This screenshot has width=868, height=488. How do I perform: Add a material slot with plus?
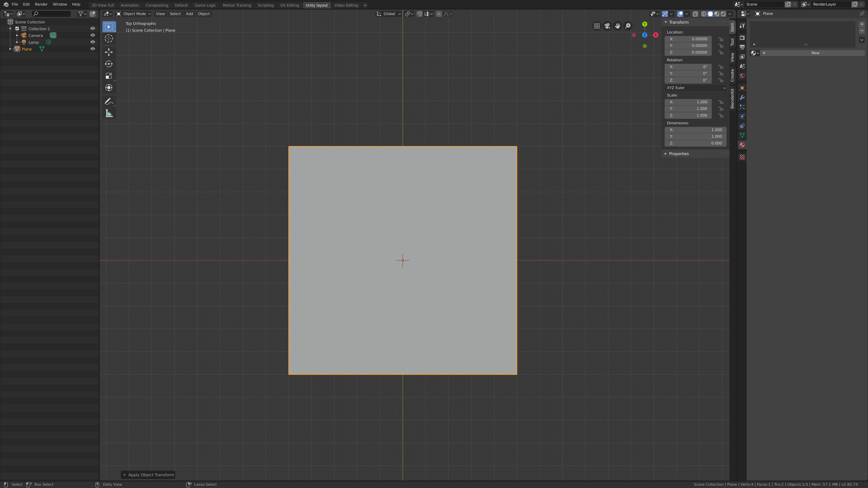click(862, 24)
